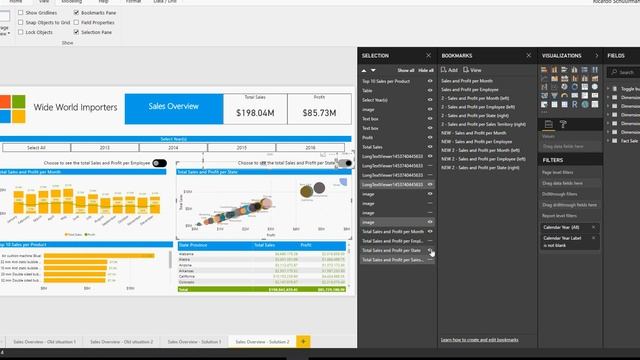Hide the Select Year(s) layer
This screenshot has height=360, width=640.
pos(430,100)
